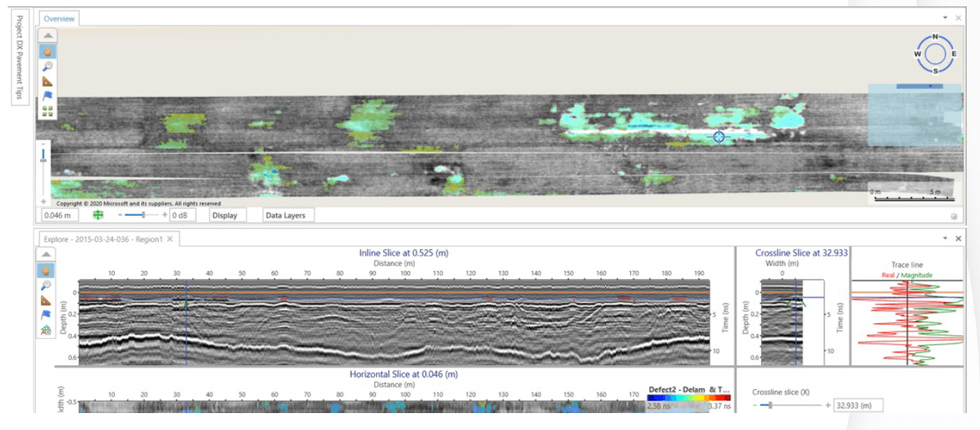Select the flag tool in Explore panel
Screen dimensions: 980x430
coord(46,314)
